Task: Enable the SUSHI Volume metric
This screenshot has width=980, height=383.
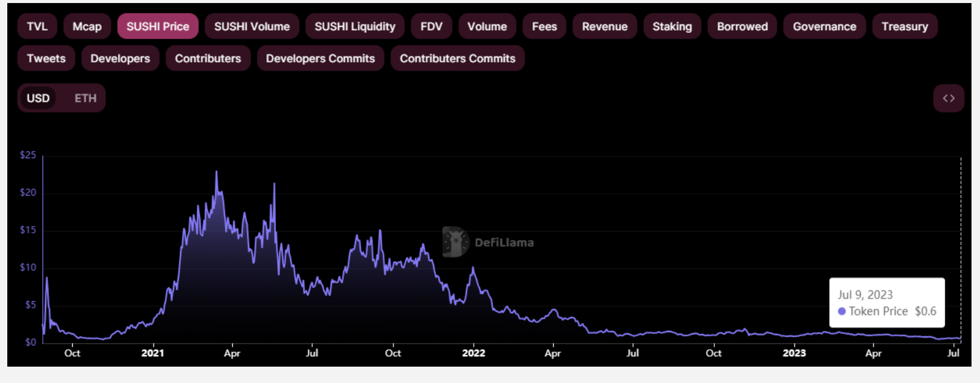Action: coord(252,27)
